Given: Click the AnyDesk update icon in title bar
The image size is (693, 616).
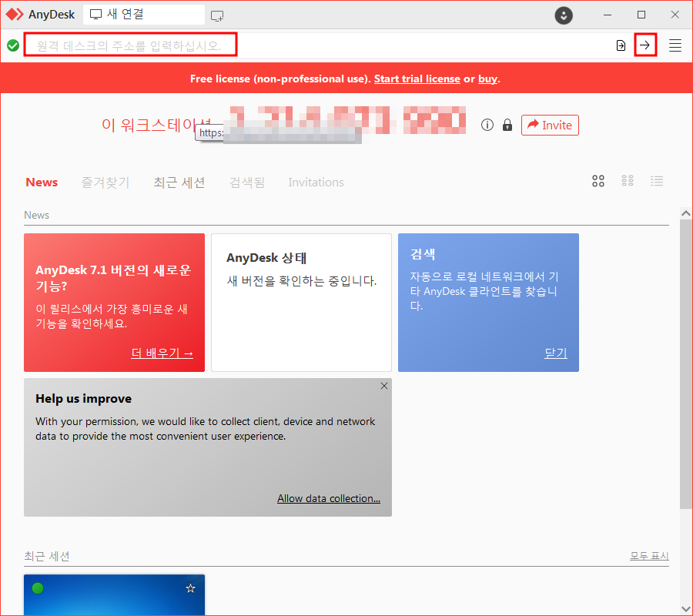Looking at the screenshot, I should coord(563,15).
